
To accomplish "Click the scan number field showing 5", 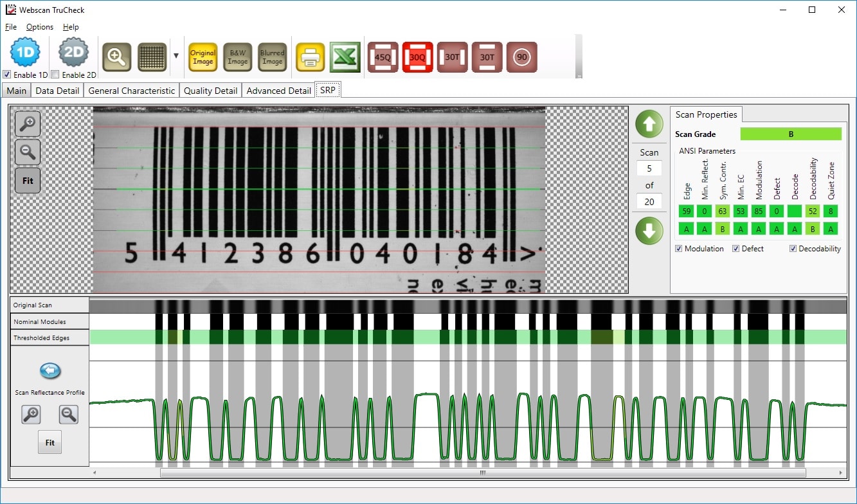I will point(649,168).
